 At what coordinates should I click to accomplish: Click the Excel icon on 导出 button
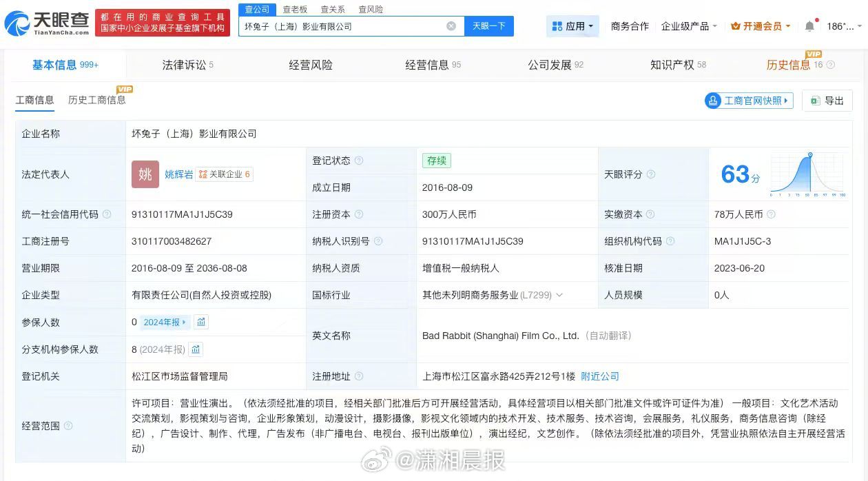click(x=815, y=101)
